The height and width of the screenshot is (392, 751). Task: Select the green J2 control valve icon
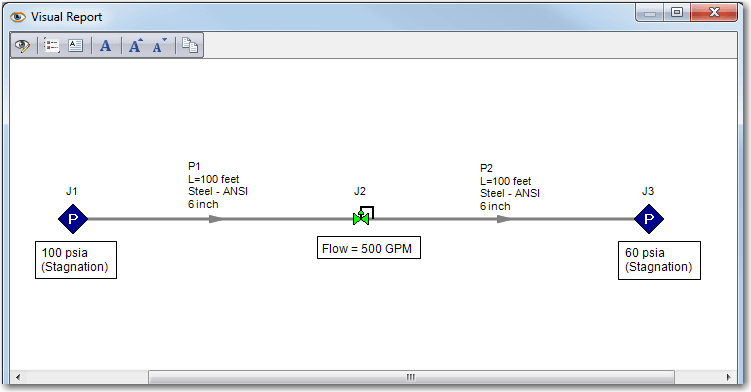363,216
